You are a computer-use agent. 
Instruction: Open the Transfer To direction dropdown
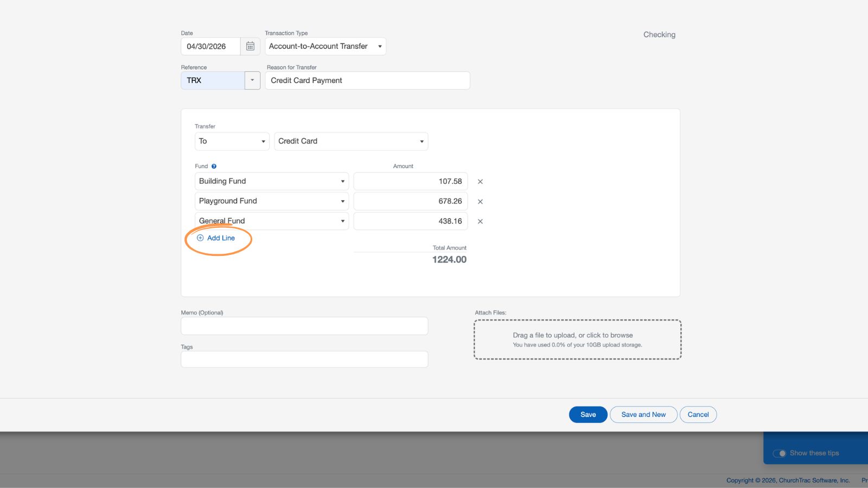232,142
